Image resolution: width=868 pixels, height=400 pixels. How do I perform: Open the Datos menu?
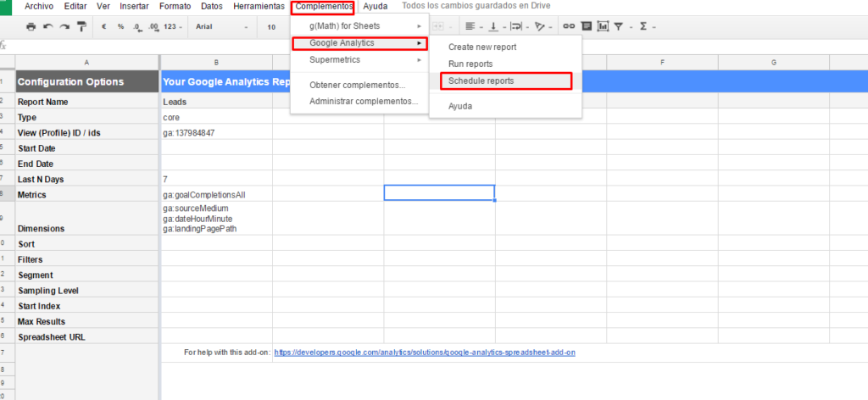pos(212,6)
